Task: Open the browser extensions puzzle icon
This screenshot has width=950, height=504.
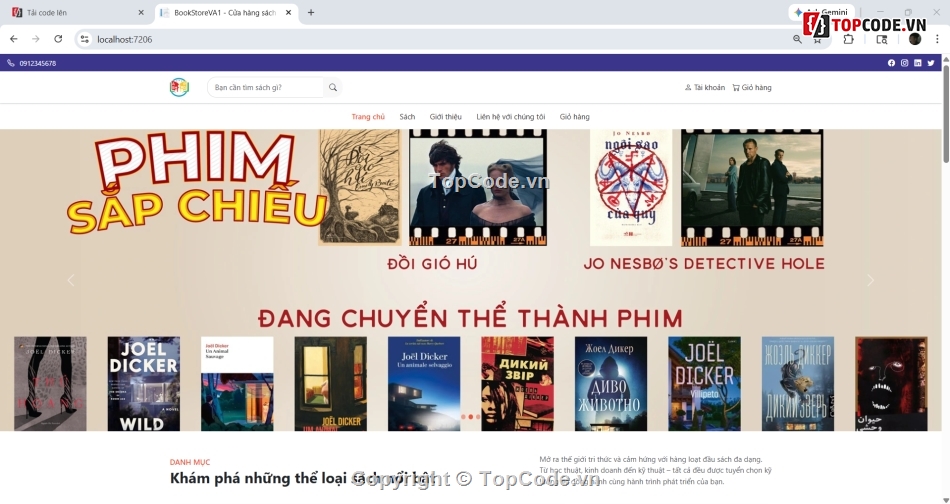Action: point(848,39)
